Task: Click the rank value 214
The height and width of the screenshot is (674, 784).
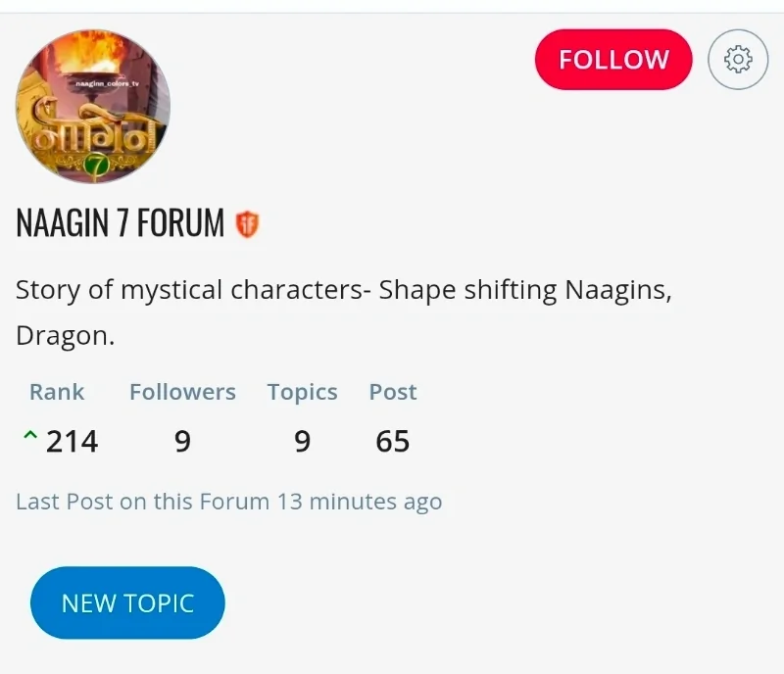Action: click(72, 442)
